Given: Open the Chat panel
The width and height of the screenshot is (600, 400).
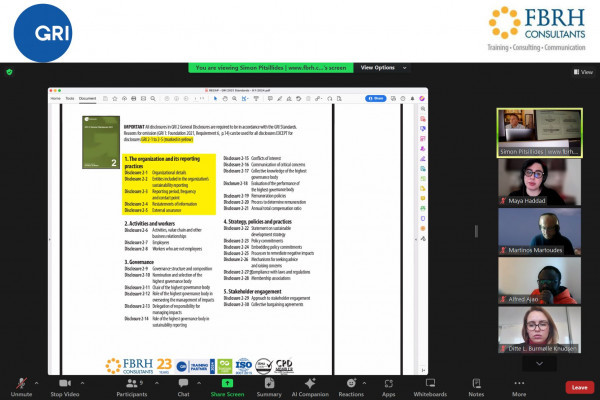Looking at the screenshot, I should (x=184, y=383).
